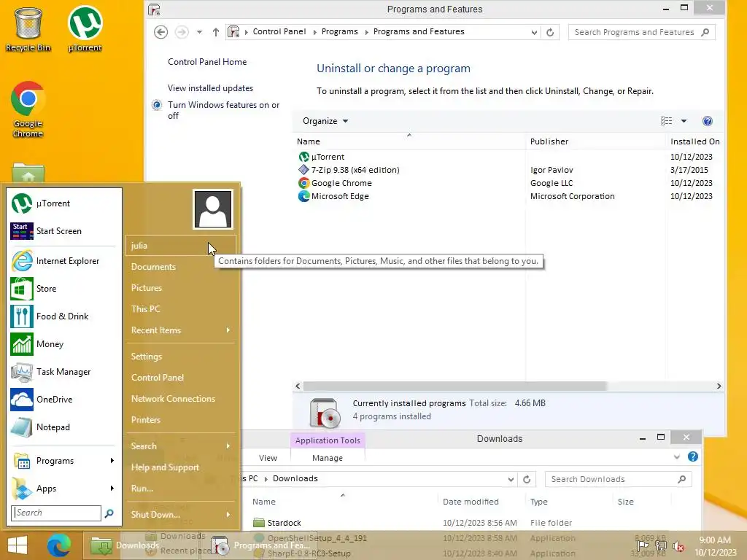Click View installed updates link
This screenshot has width=747, height=560.
(210, 88)
